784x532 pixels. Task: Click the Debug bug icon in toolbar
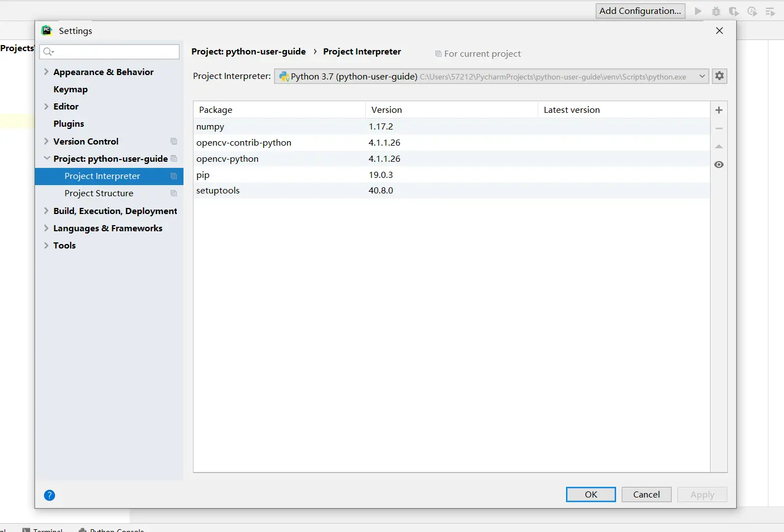pos(716,11)
